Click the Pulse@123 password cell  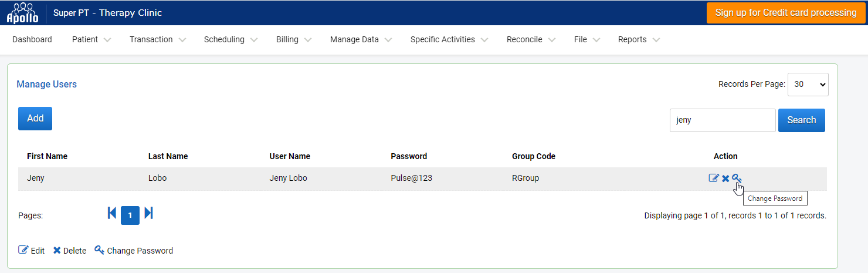[412, 178]
